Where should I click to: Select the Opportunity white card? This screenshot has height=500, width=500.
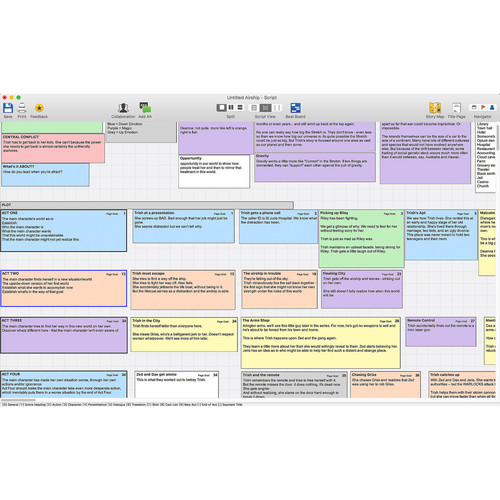214,171
